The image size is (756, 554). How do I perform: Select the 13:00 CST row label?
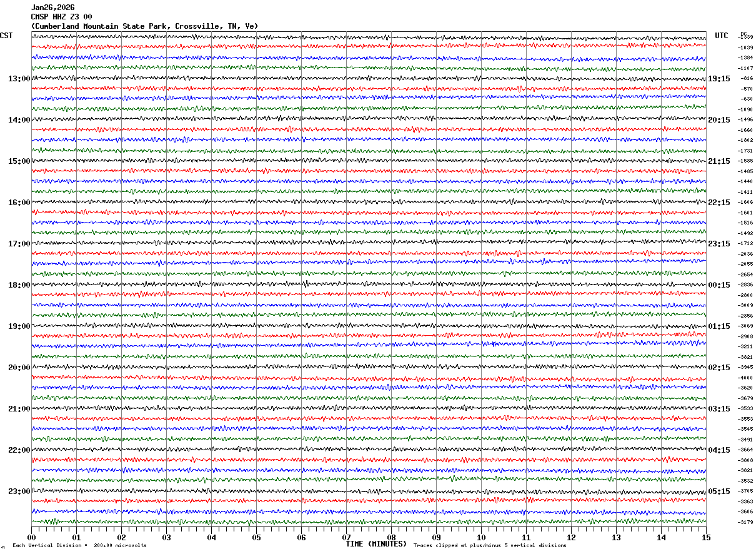(19, 79)
